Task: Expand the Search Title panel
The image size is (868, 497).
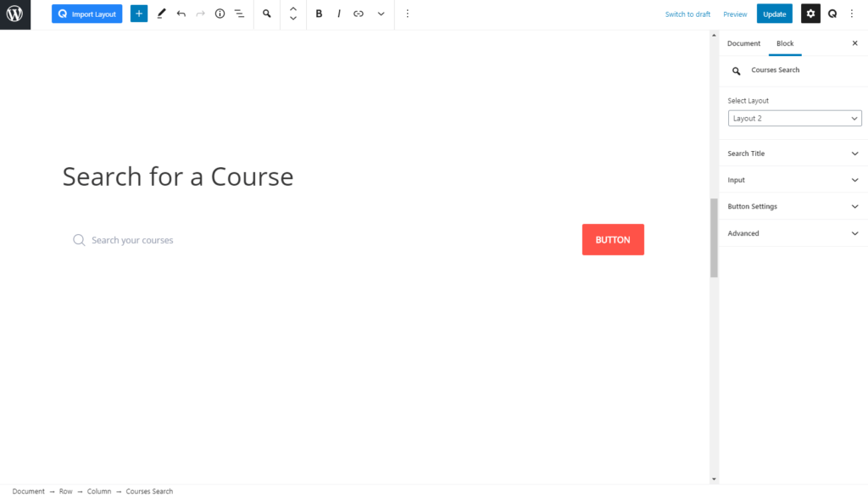Action: (793, 154)
